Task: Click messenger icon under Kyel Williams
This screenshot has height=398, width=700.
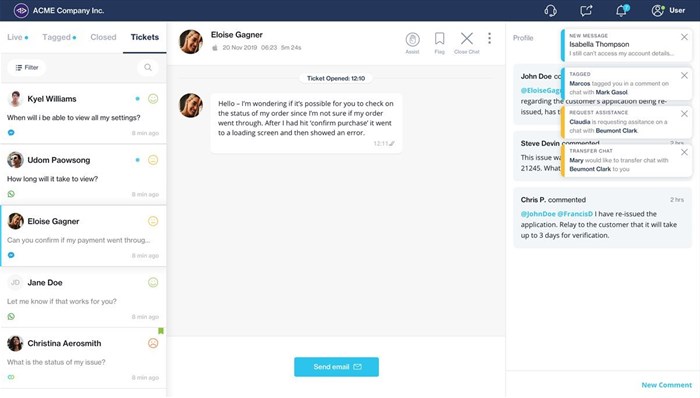Action: (x=11, y=133)
